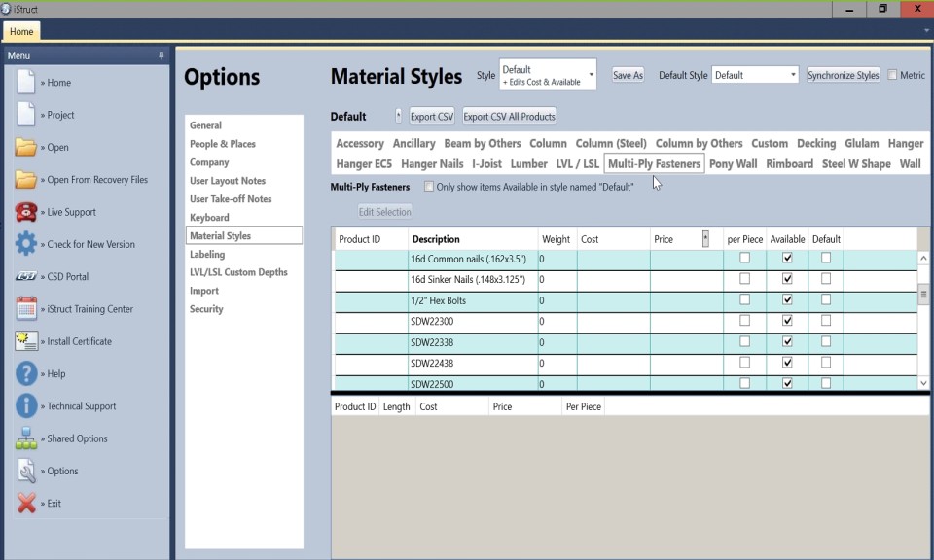The image size is (934, 560).
Task: Enable the Metric checkbox
Action: (893, 75)
